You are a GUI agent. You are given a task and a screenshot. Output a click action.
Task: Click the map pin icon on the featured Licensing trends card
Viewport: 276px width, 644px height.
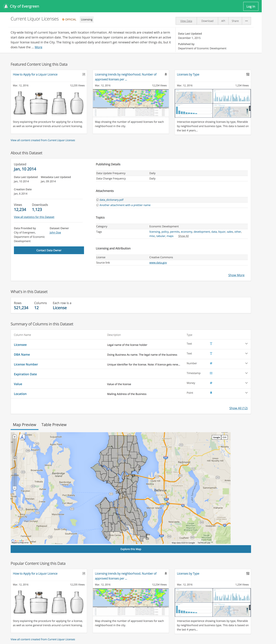tap(166, 74)
